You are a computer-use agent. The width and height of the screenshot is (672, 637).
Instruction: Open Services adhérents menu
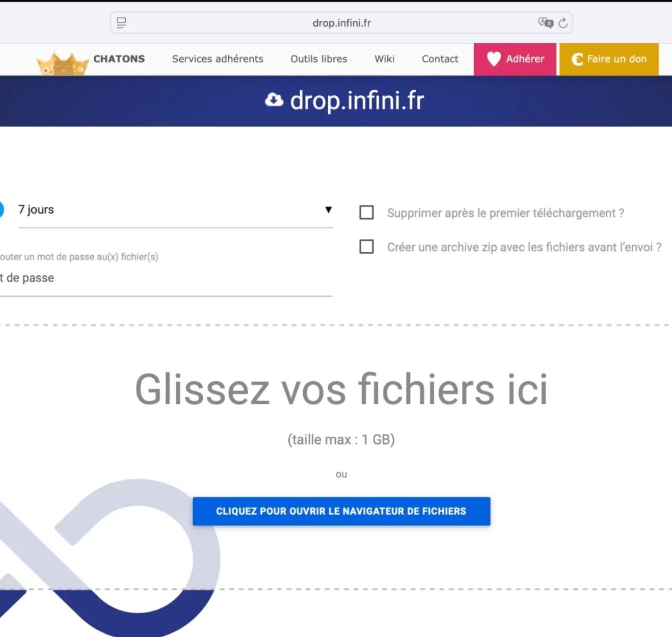coord(218,59)
